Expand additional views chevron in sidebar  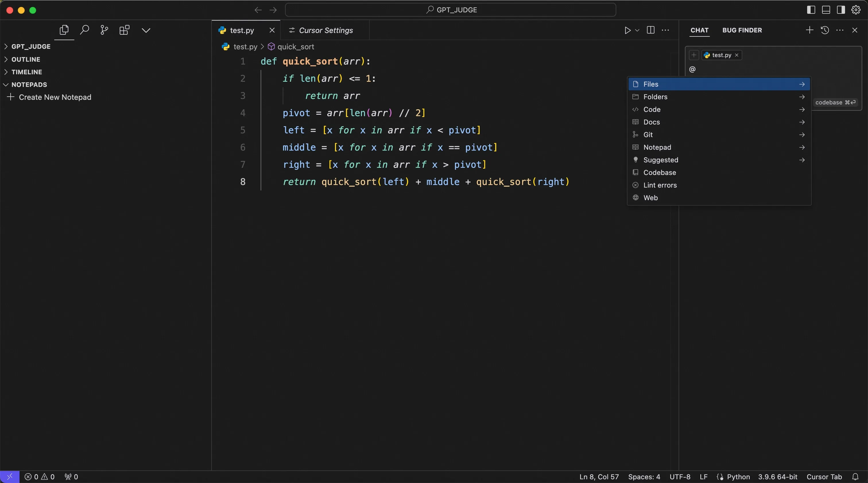click(x=146, y=30)
